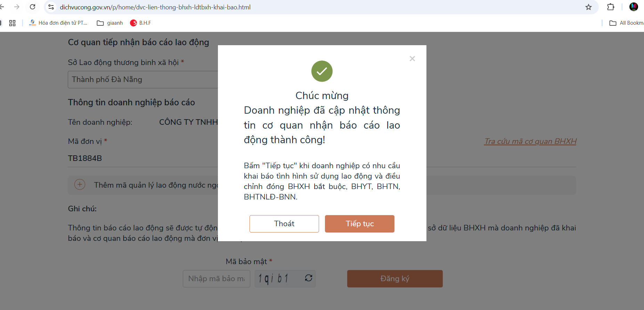This screenshot has width=644, height=310.
Task: Click the plus icon to add foreign labor code
Action: [x=80, y=185]
